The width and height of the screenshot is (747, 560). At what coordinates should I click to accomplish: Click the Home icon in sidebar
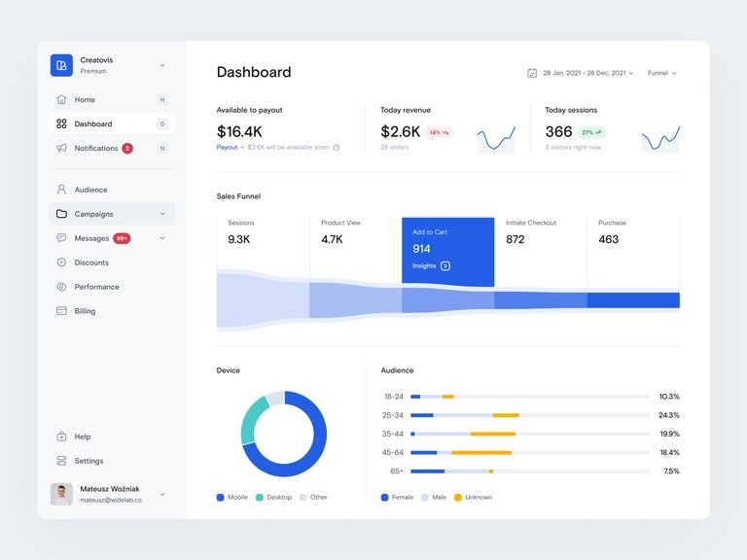(x=61, y=99)
